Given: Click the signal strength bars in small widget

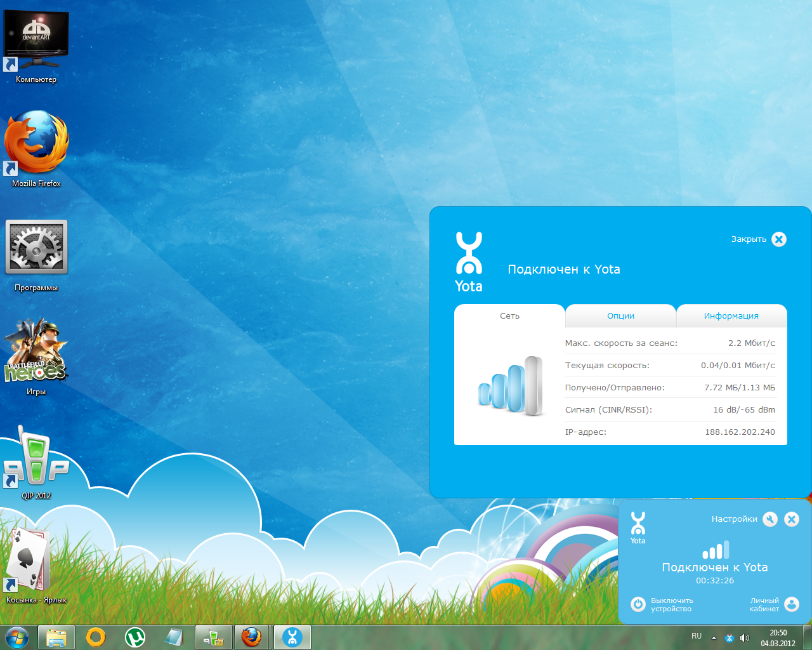Looking at the screenshot, I should pos(716,550).
